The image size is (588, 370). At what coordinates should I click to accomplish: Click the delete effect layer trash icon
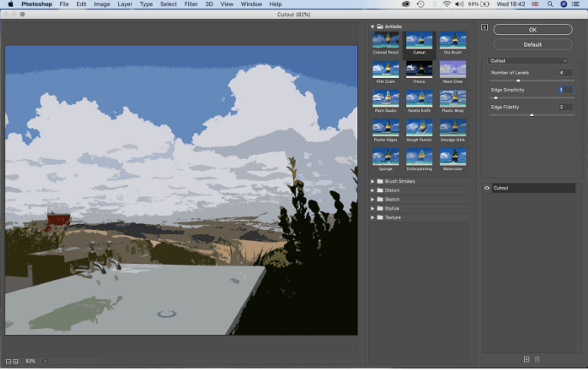pyautogui.click(x=538, y=359)
